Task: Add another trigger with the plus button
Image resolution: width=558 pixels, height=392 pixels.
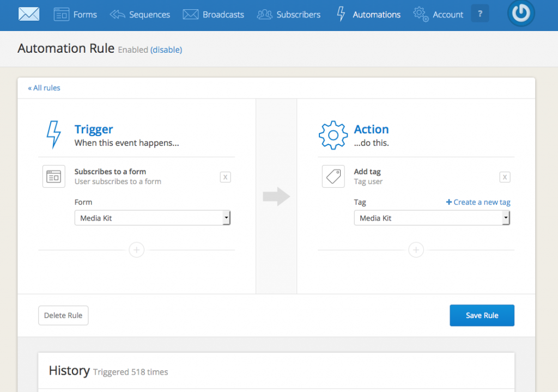Action: click(137, 250)
